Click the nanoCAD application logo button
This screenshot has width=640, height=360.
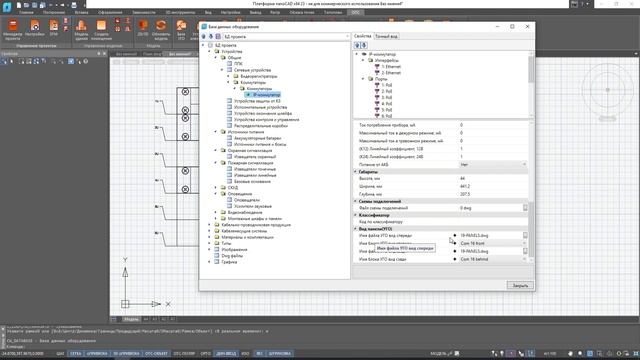[x=7, y=6]
